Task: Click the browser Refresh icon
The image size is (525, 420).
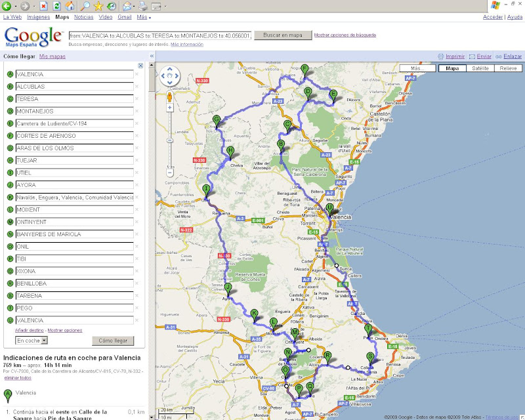Action: point(57,6)
